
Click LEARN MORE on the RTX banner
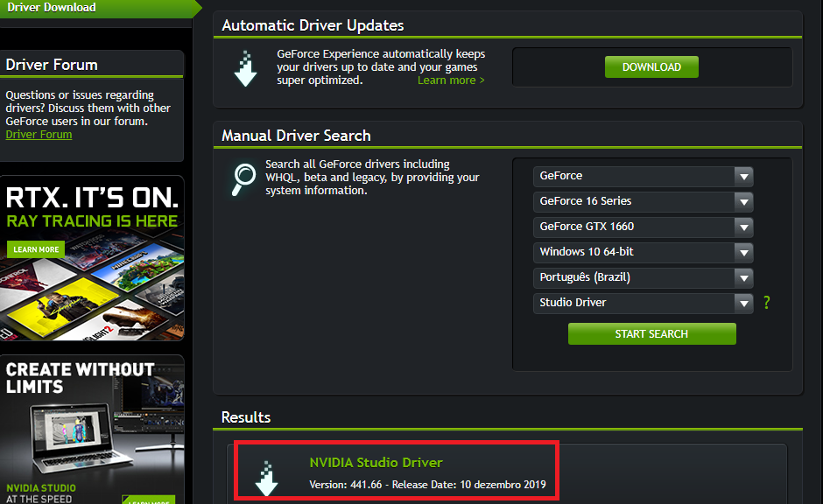(x=36, y=249)
